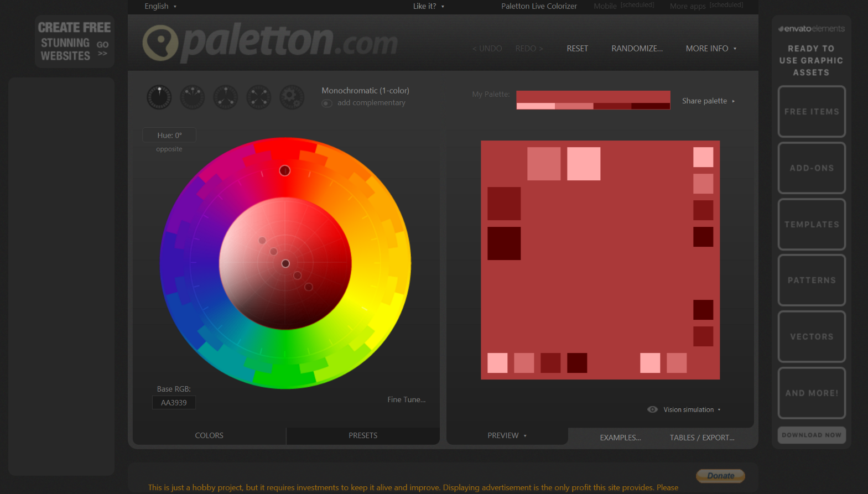Click the Donate button
Screen dimensions: 868x494
[720, 476]
